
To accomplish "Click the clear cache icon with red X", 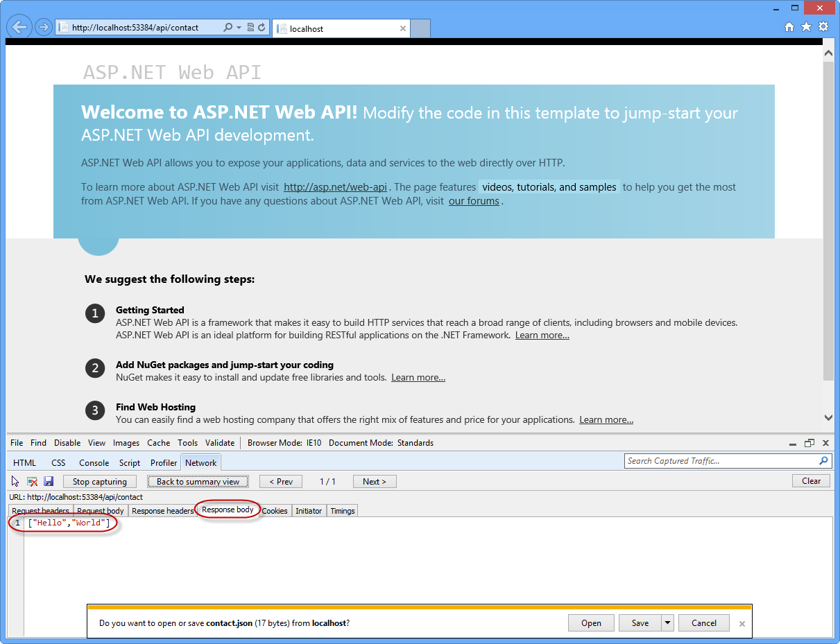I will 31,480.
